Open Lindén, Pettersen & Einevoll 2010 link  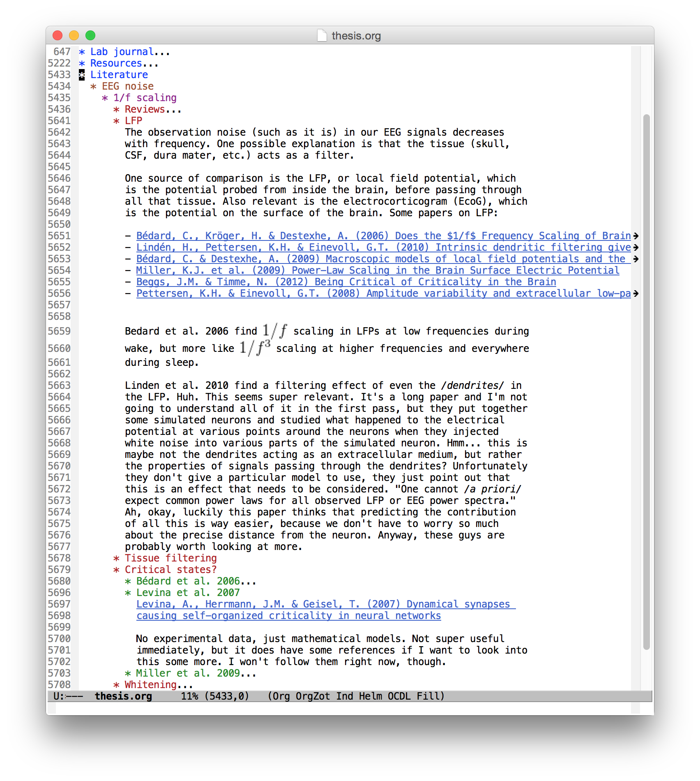pos(383,247)
